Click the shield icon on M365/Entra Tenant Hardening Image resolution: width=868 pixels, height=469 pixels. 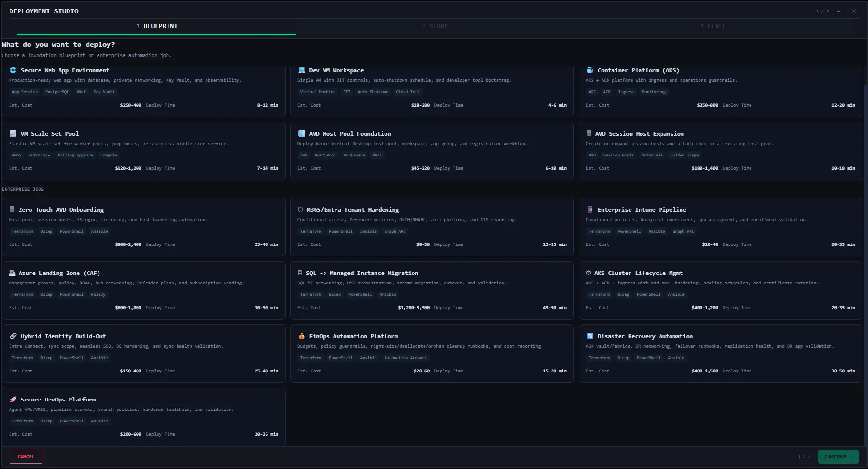[300, 210]
